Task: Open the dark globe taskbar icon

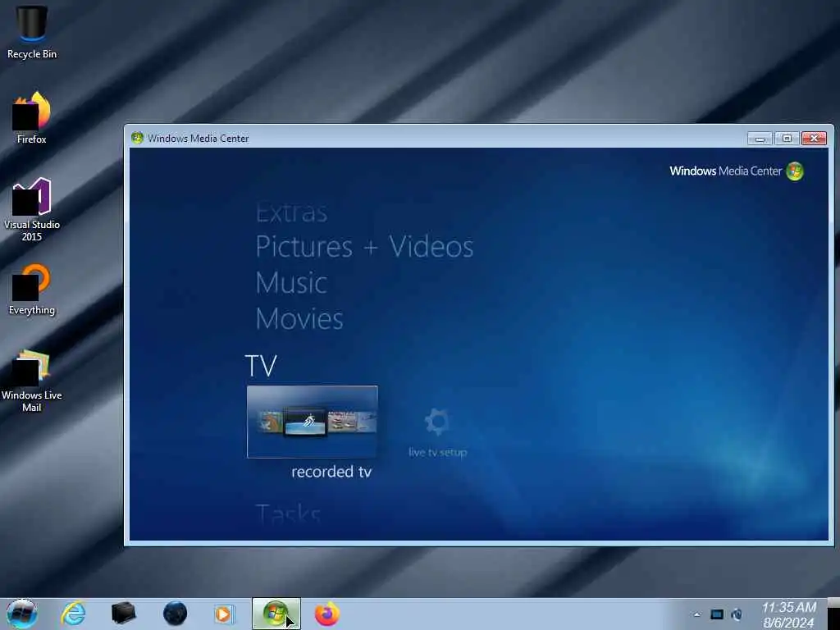Action: pos(175,614)
